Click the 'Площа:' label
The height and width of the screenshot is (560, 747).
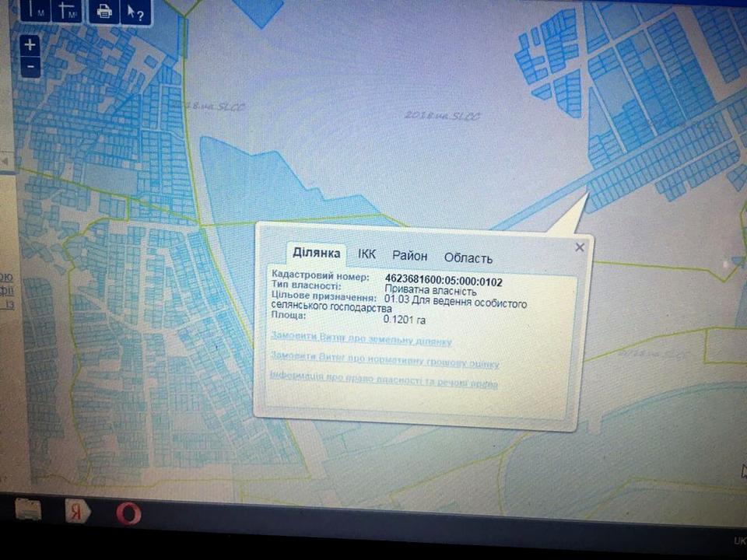click(289, 315)
